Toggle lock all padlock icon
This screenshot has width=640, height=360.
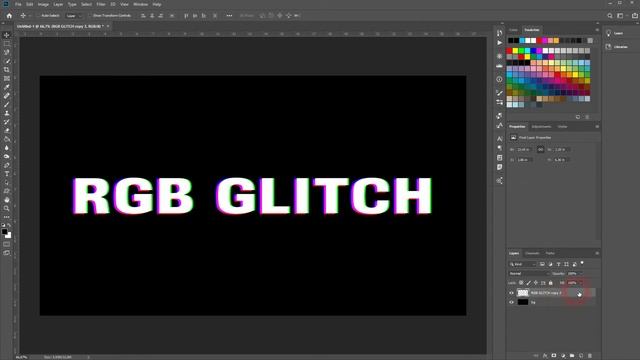[551, 282]
